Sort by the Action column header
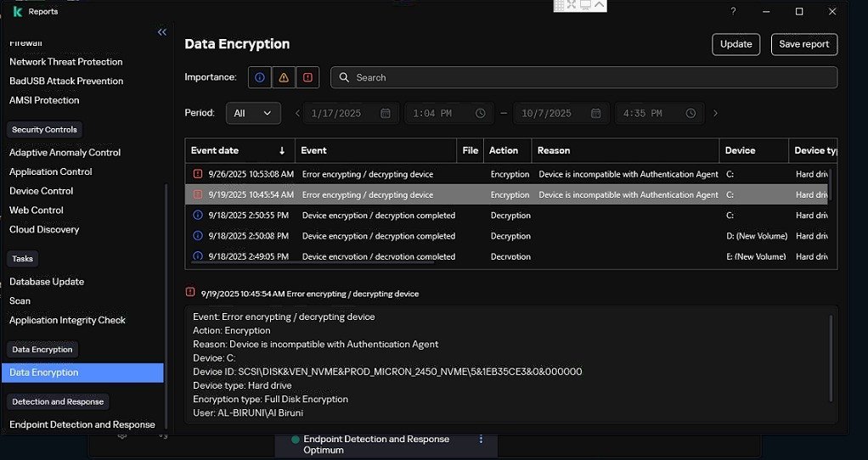Image resolution: width=868 pixels, height=460 pixels. tap(508, 150)
